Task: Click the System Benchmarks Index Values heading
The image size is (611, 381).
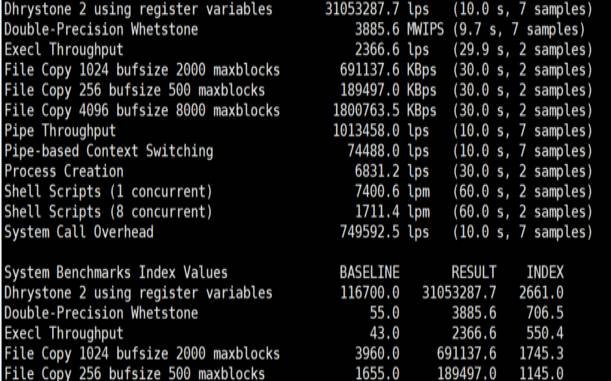Action: point(116,272)
